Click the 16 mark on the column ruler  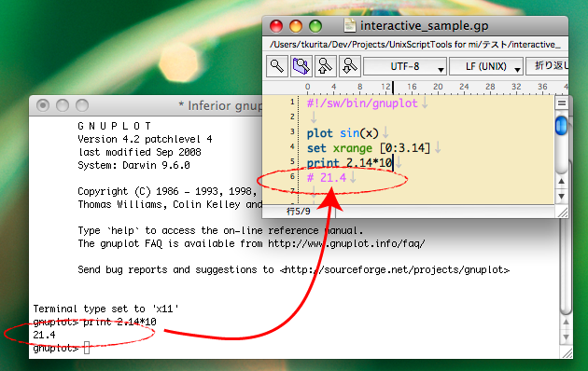[412, 87]
